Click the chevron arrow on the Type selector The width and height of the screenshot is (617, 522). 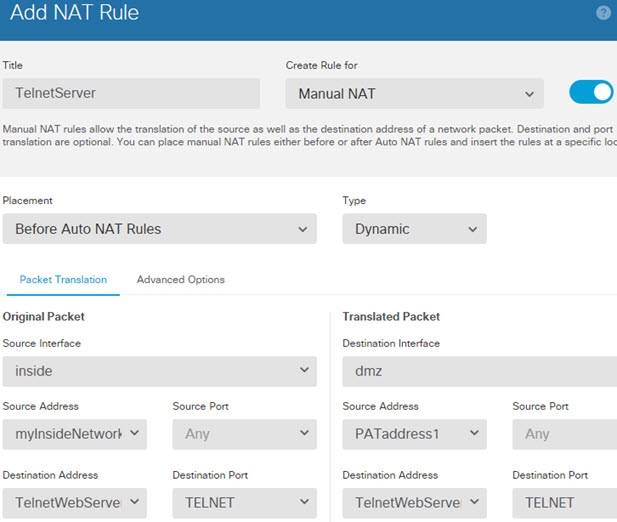coord(473,229)
